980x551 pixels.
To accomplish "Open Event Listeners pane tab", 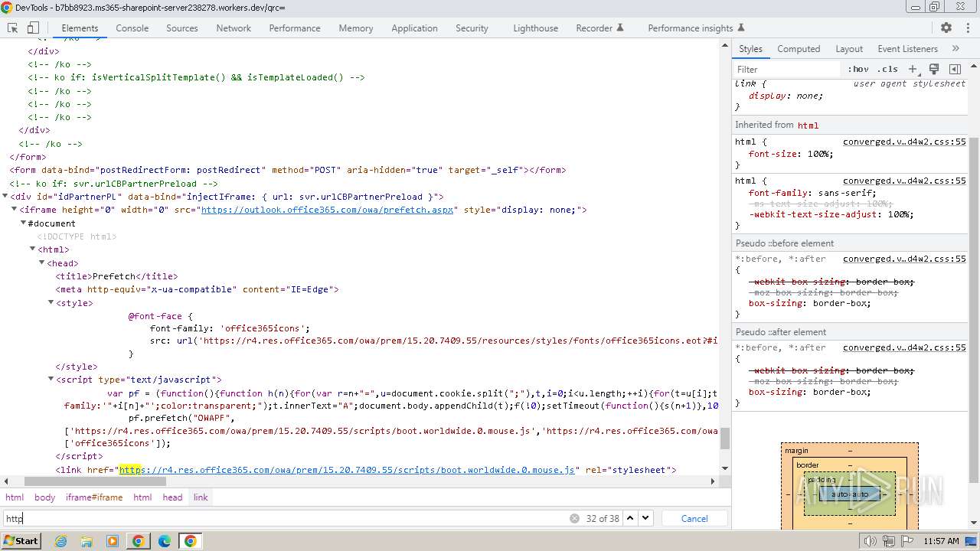I will tap(907, 48).
